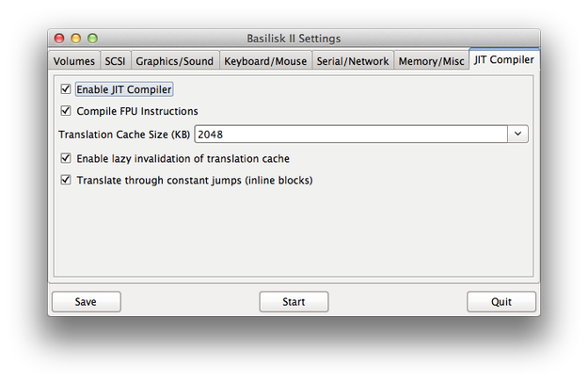588x382 pixels.
Task: Select the Graphics/Sound tab
Action: (x=175, y=61)
